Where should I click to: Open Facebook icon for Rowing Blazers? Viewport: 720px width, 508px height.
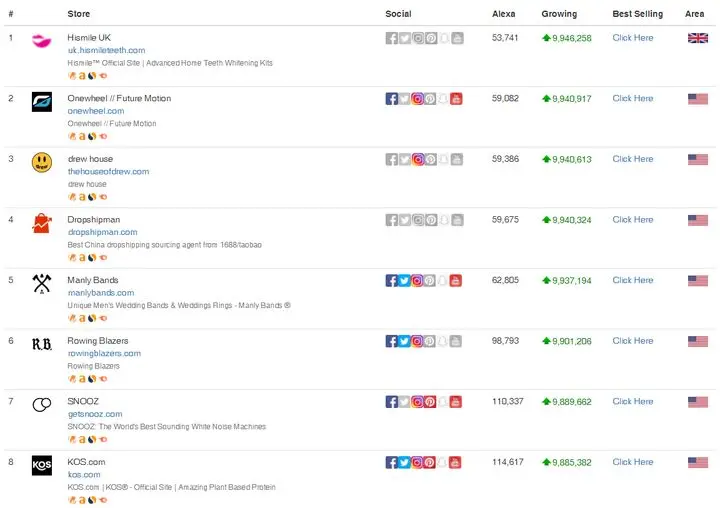pos(392,341)
